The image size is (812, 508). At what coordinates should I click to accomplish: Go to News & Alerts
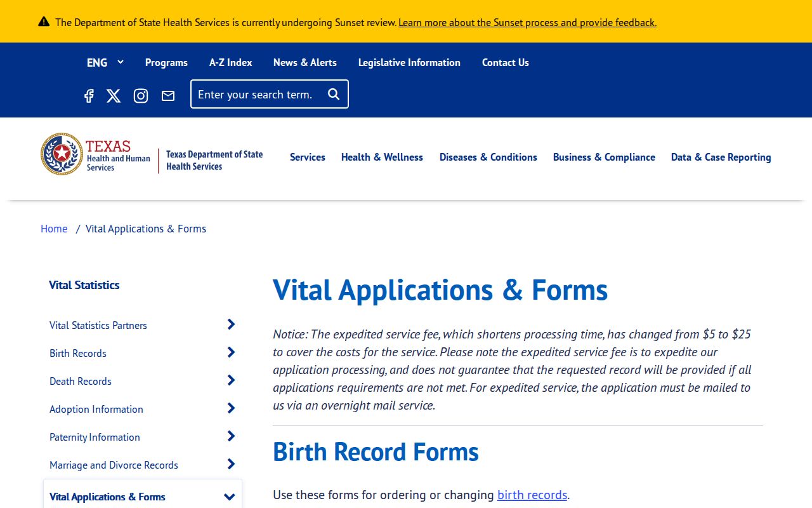[x=305, y=62]
